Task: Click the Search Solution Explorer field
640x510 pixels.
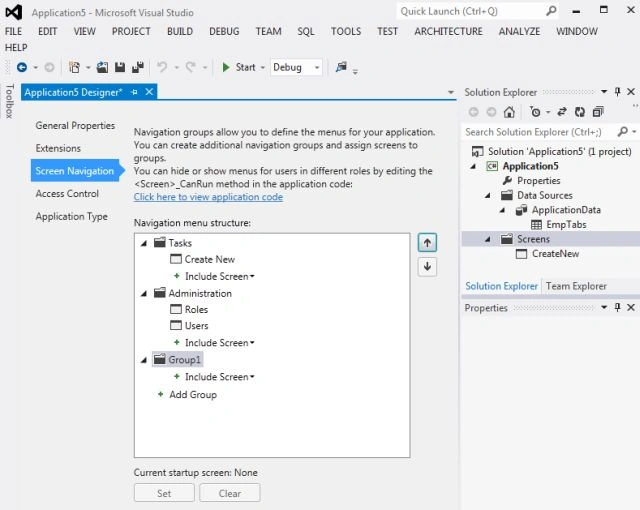Action: 539,132
